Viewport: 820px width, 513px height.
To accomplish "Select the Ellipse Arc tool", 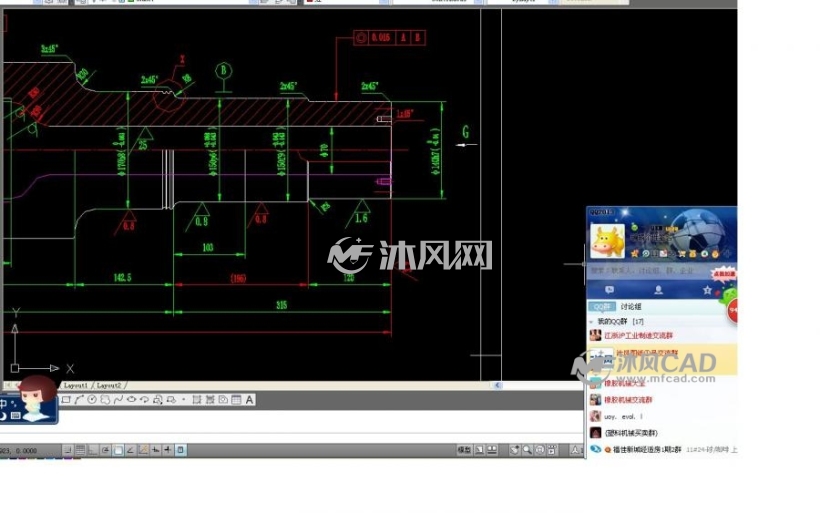I will click(x=144, y=400).
